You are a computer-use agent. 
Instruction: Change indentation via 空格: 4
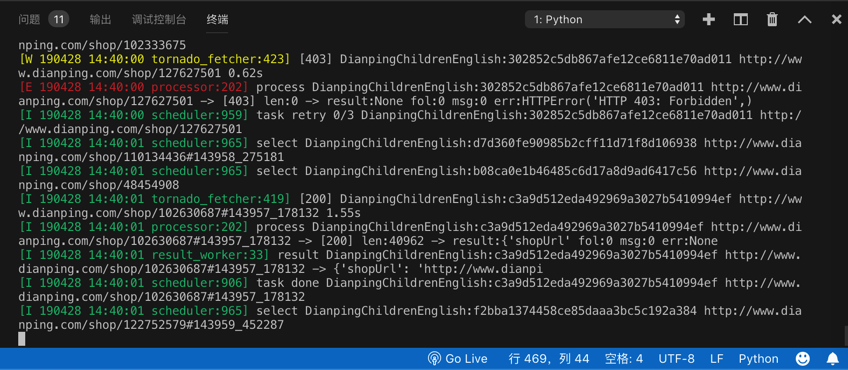[x=624, y=359]
